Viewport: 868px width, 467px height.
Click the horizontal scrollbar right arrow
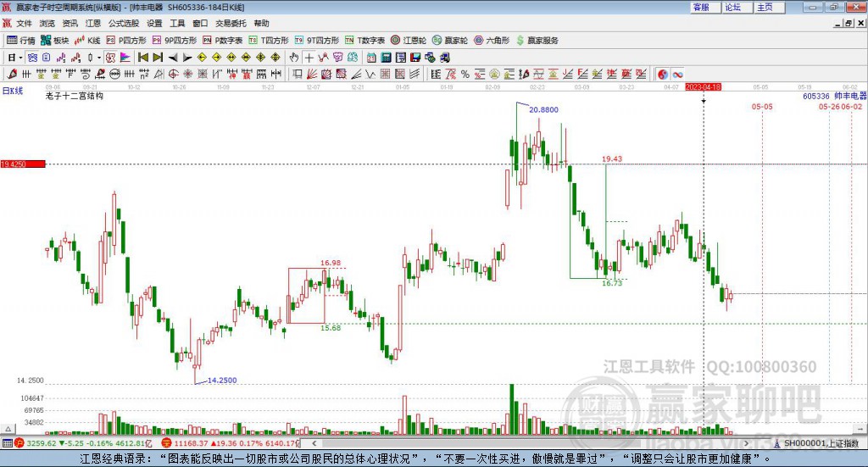click(x=746, y=443)
